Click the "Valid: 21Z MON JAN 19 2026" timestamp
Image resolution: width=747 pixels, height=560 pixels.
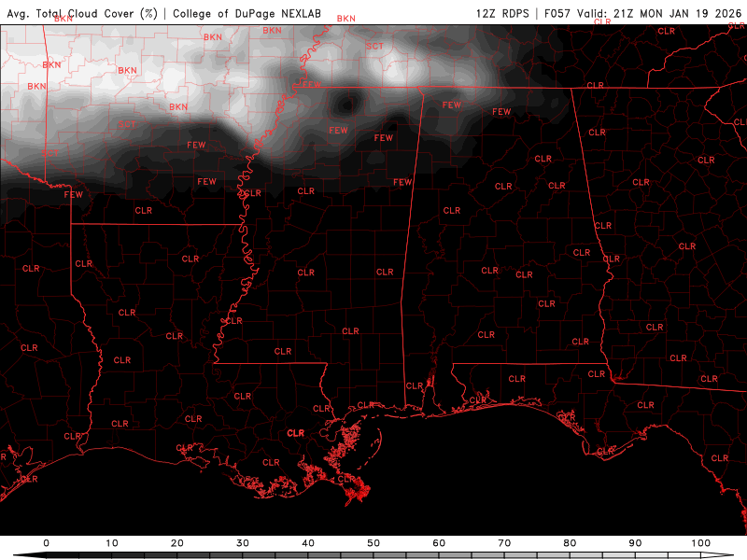[659, 13]
